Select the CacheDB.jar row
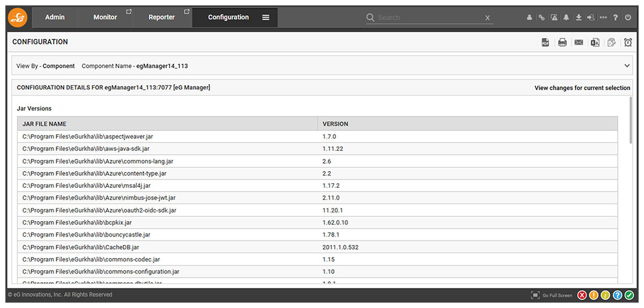 (318, 247)
